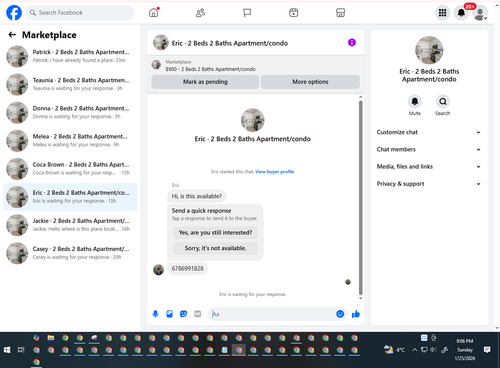Open the Home feed icon

click(154, 13)
